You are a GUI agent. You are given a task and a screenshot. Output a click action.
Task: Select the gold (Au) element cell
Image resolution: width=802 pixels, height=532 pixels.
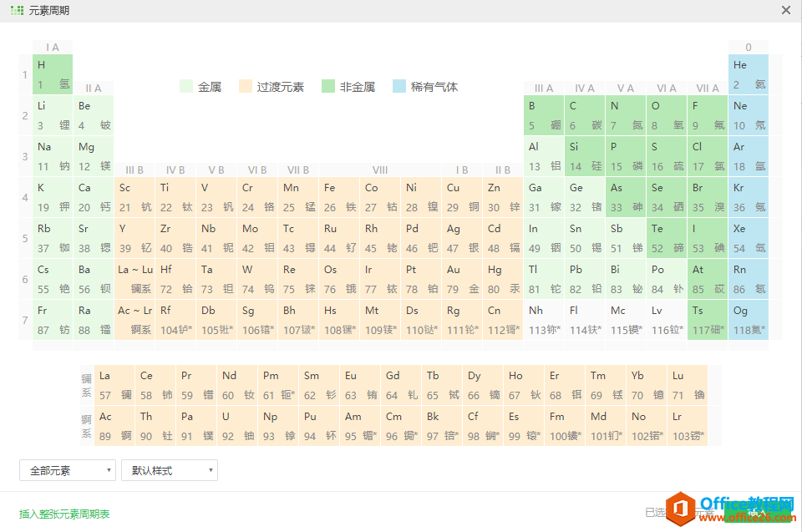(x=463, y=279)
